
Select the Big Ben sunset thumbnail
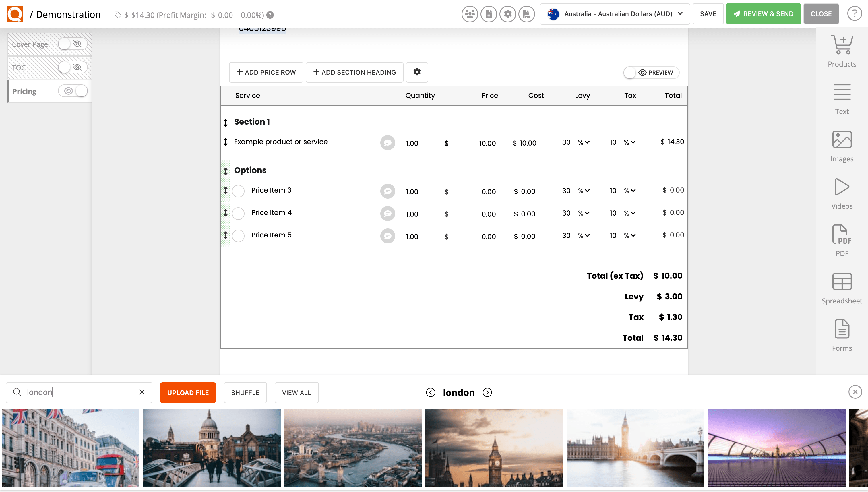tap(494, 448)
